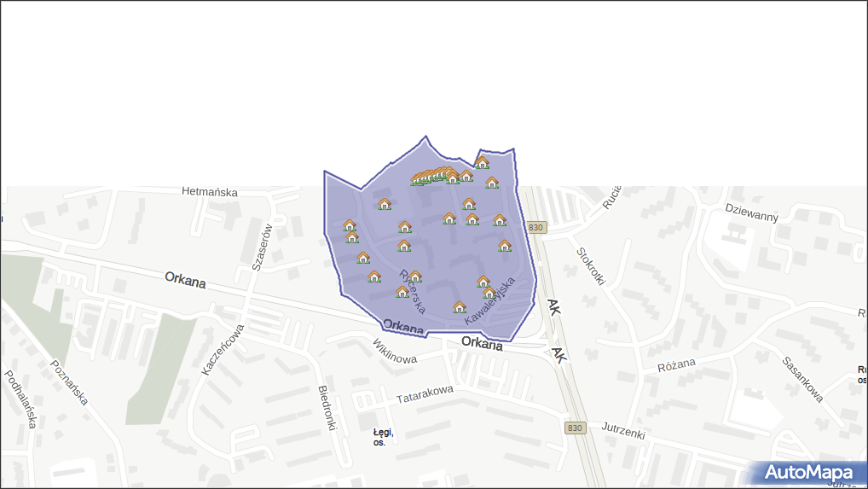Image resolution: width=868 pixels, height=489 pixels.
Task: Select the westernmost house marker in the highlighted area
Action: (349, 226)
